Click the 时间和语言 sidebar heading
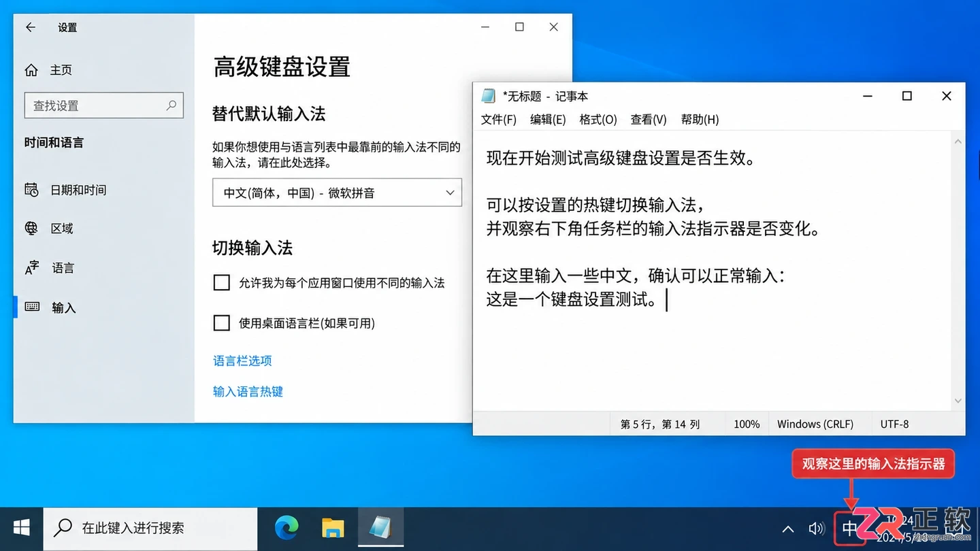The image size is (980, 551). [54, 143]
